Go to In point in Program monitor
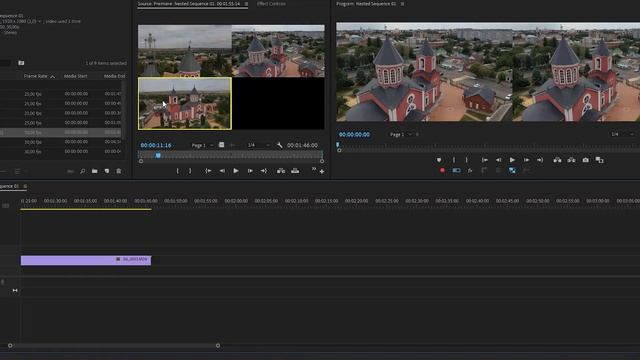 pos(484,160)
